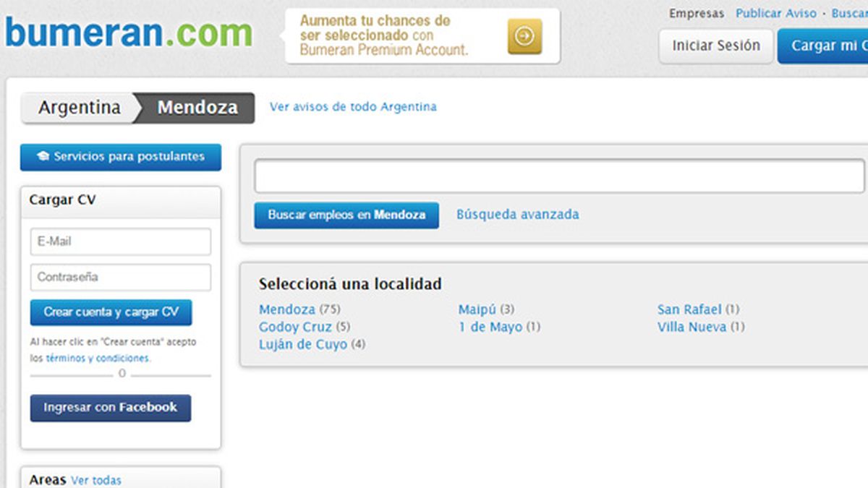The image size is (868, 488).
Task: Open Ver todas areas link
Action: click(96, 480)
